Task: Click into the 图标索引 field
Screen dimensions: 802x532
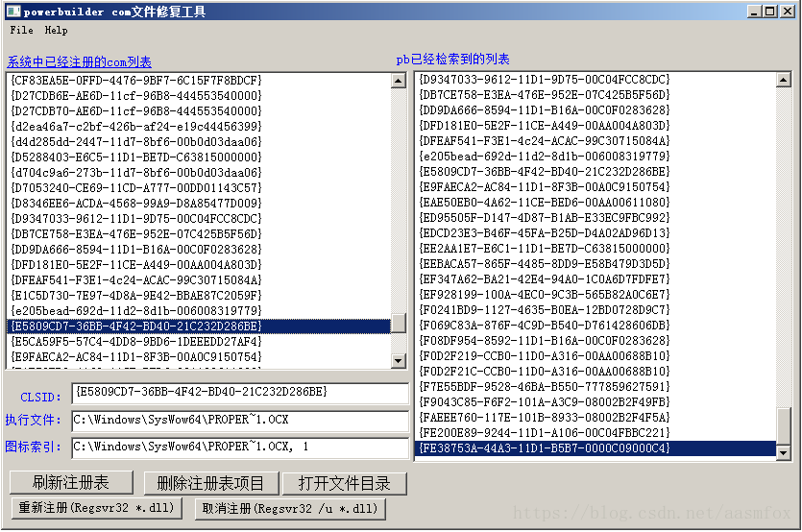Action: (240, 447)
